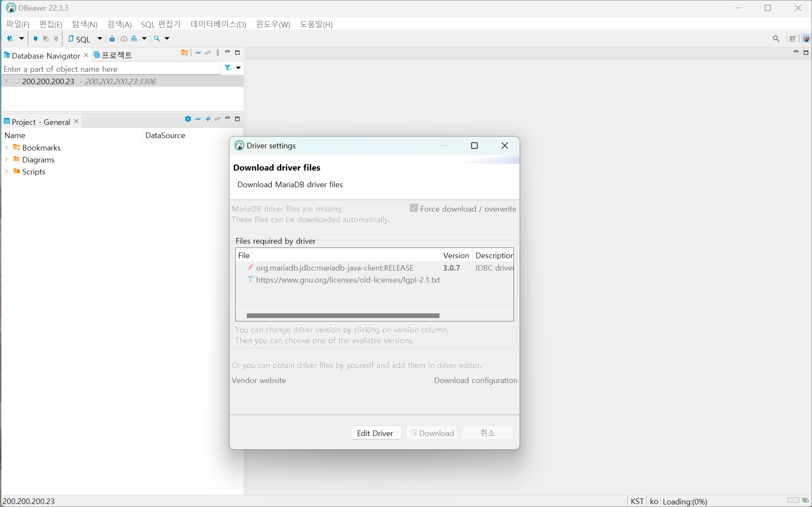Screen dimensions: 812x507
Task: Select the Diagrams tree item
Action: click(x=38, y=159)
